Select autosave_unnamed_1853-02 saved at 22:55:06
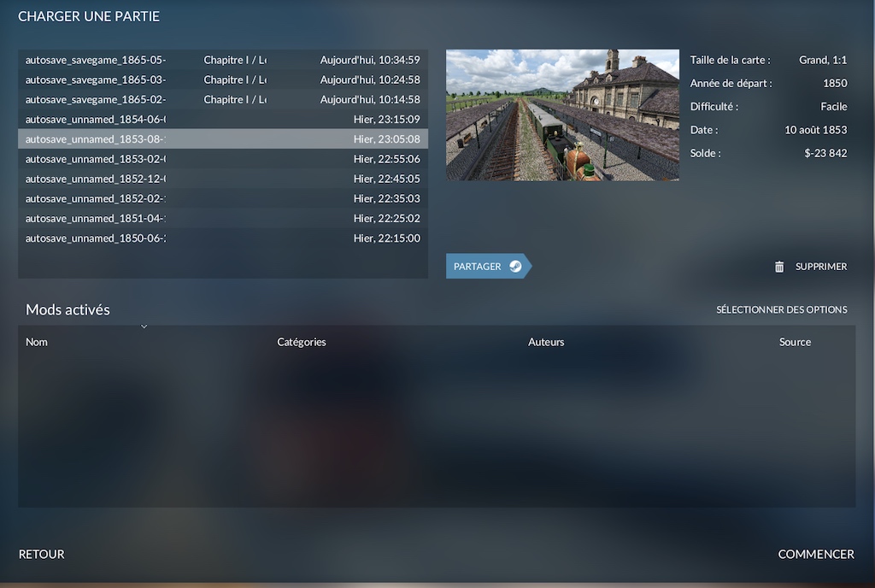 coord(223,159)
